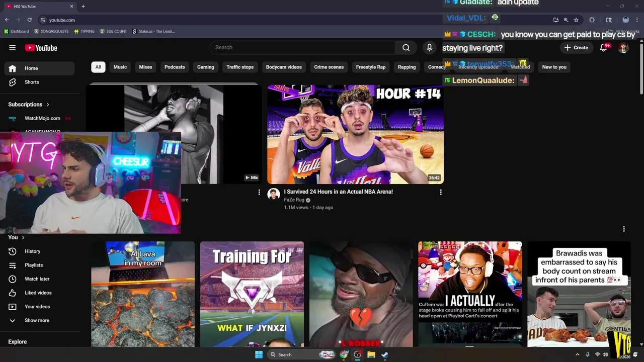Open 'I Survived 24 Hours' video title

(339, 192)
